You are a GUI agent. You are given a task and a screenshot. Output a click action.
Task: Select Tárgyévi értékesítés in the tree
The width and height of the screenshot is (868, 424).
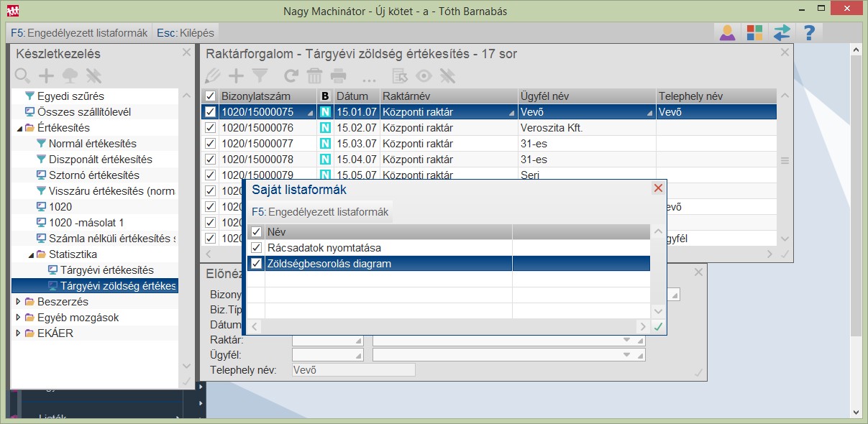tap(106, 270)
